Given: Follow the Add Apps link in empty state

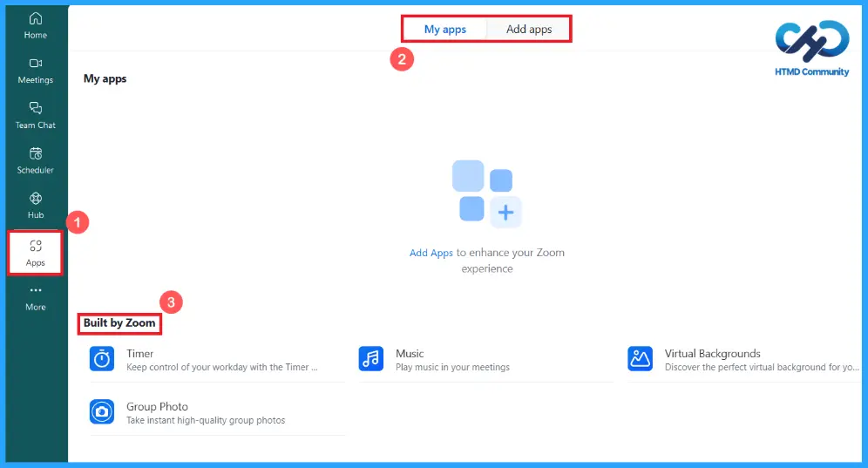Looking at the screenshot, I should [x=431, y=253].
